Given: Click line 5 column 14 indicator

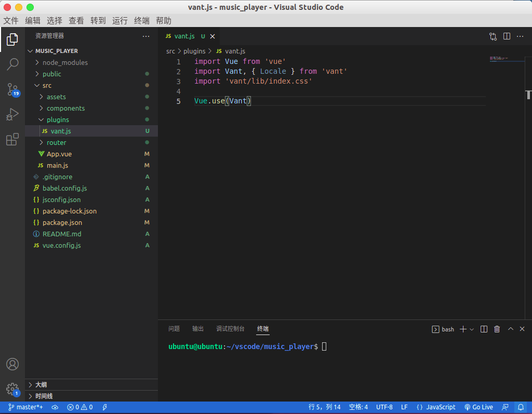Looking at the screenshot, I should pos(324,407).
